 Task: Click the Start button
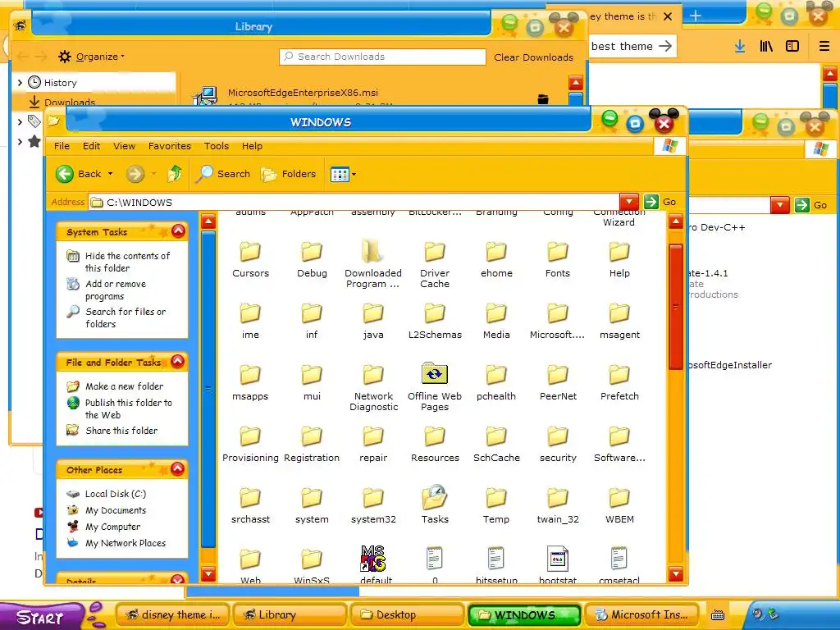(x=41, y=616)
